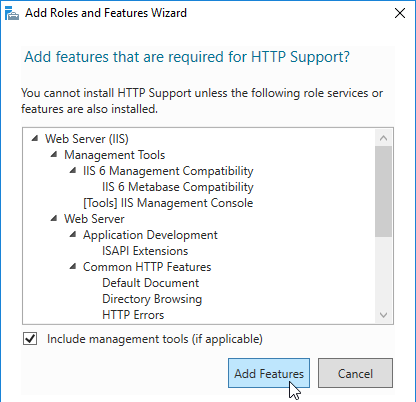416x402 pixels.
Task: Click the wizard icon in title bar
Action: point(12,13)
